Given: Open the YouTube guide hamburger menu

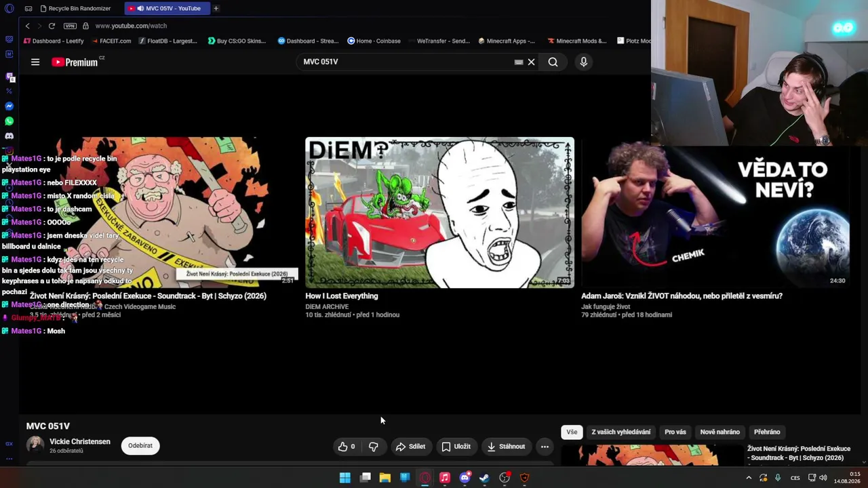Looking at the screenshot, I should point(35,62).
